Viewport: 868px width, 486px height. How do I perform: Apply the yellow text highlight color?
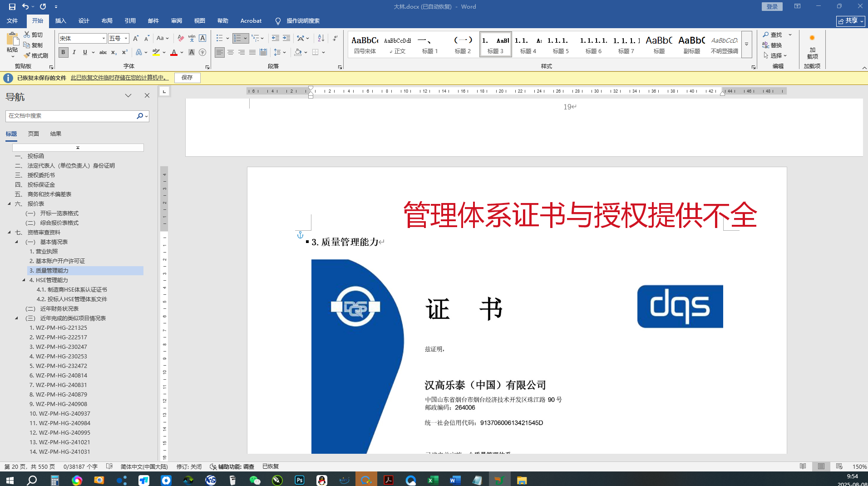pos(156,52)
